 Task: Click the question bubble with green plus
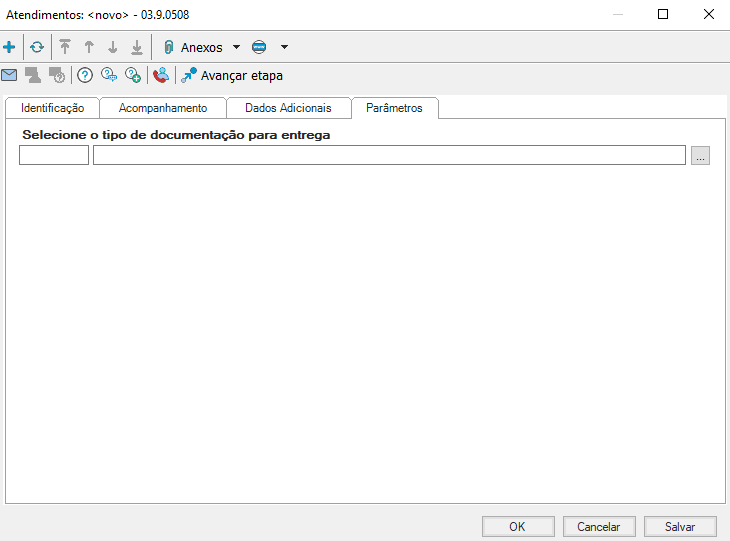coord(133,75)
